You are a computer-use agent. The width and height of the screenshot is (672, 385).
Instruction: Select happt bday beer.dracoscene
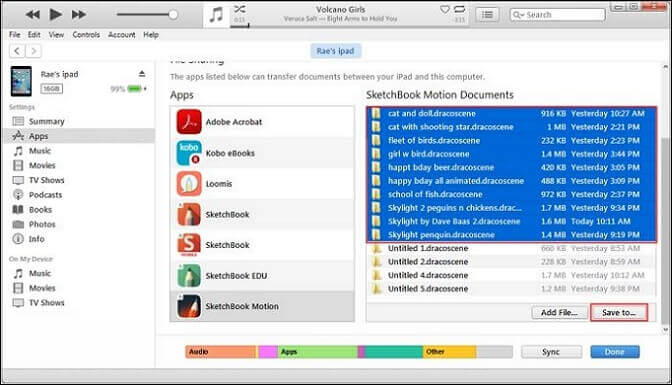pyautogui.click(x=511, y=167)
